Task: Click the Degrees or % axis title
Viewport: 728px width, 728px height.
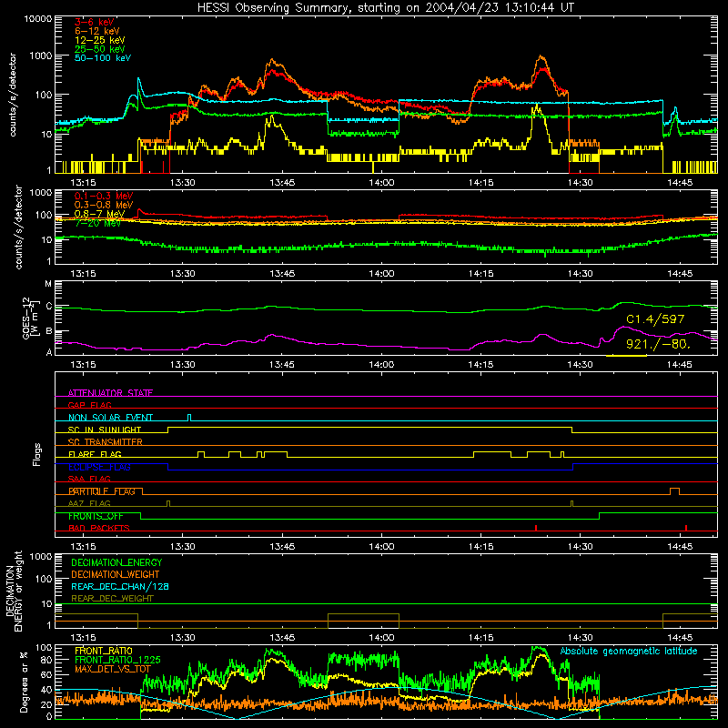Action: (23, 682)
